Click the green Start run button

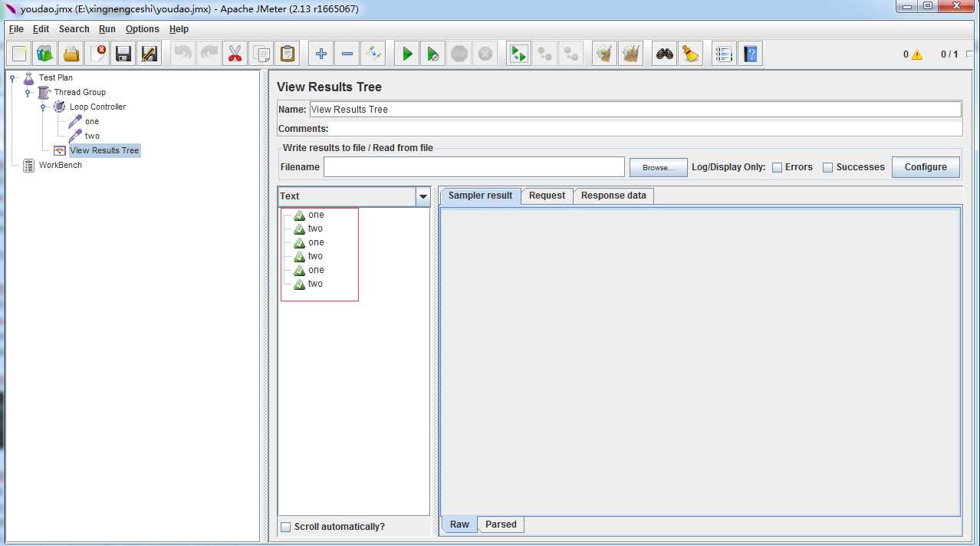(x=407, y=54)
